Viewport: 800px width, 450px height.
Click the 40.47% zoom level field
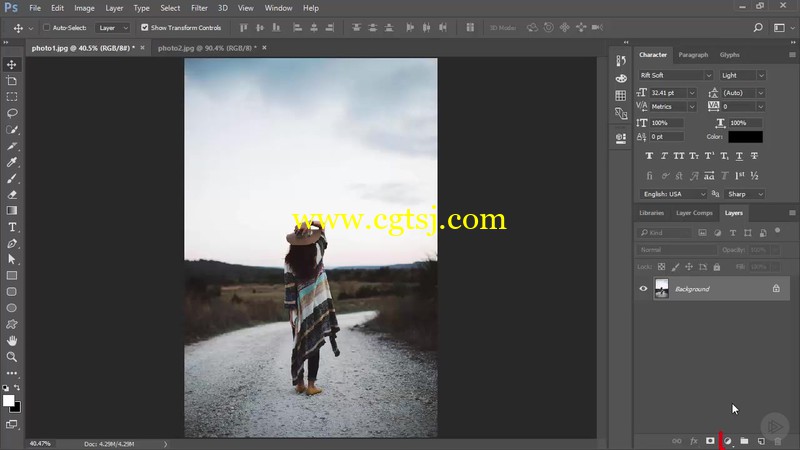[x=40, y=444]
